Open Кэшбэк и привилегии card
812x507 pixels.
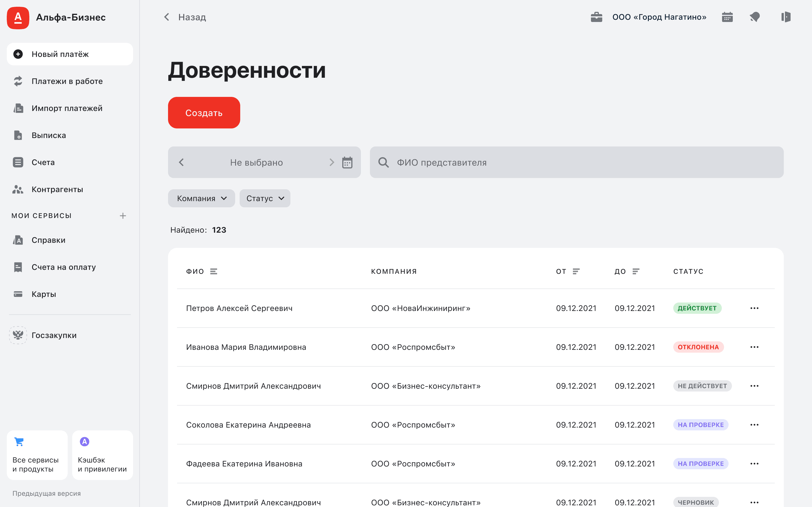[102, 455]
